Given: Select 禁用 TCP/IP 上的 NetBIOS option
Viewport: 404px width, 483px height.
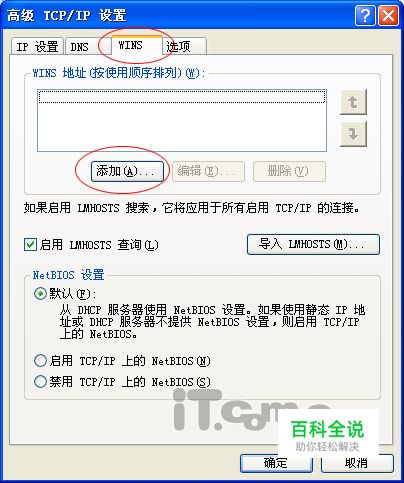Looking at the screenshot, I should point(40,381).
